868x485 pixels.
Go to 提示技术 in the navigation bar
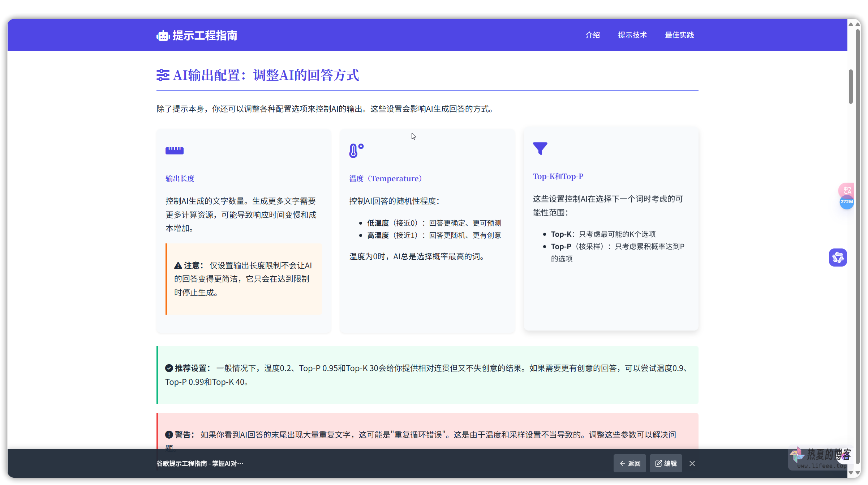click(x=632, y=35)
